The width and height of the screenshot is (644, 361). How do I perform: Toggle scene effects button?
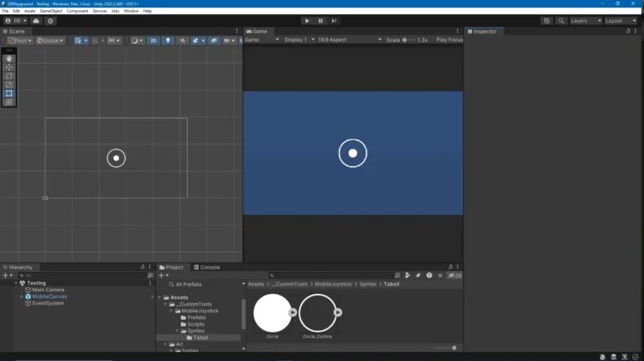(x=195, y=40)
